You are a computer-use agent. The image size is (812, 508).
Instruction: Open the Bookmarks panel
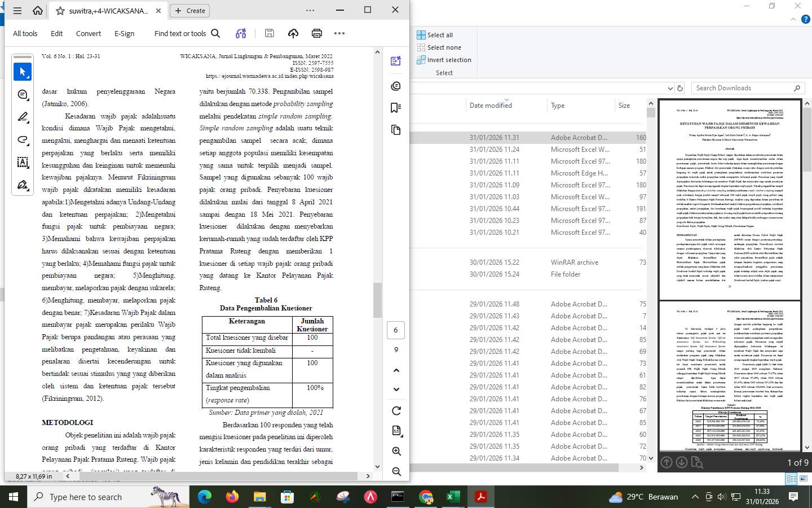pyautogui.click(x=395, y=108)
